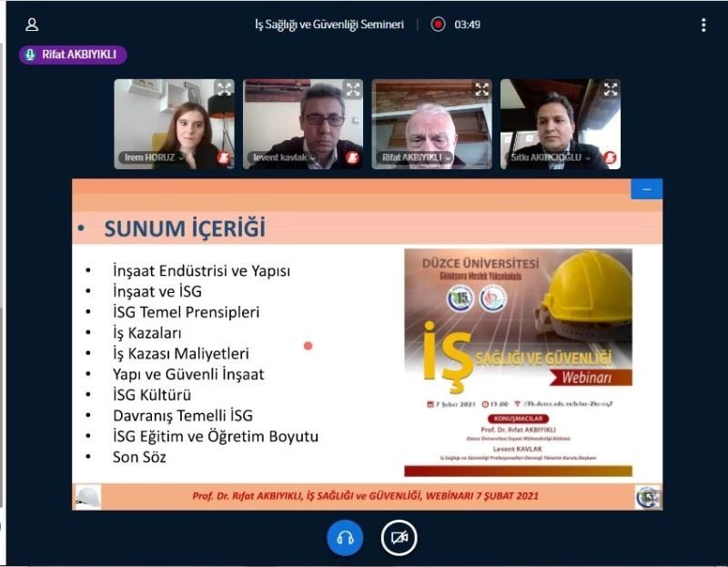This screenshot has width=728, height=567.
Task: Open the three-dot options menu
Action: click(x=703, y=25)
